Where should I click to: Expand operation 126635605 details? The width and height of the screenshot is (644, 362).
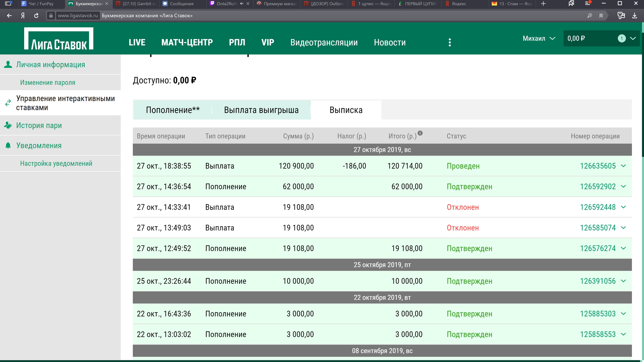point(623,166)
